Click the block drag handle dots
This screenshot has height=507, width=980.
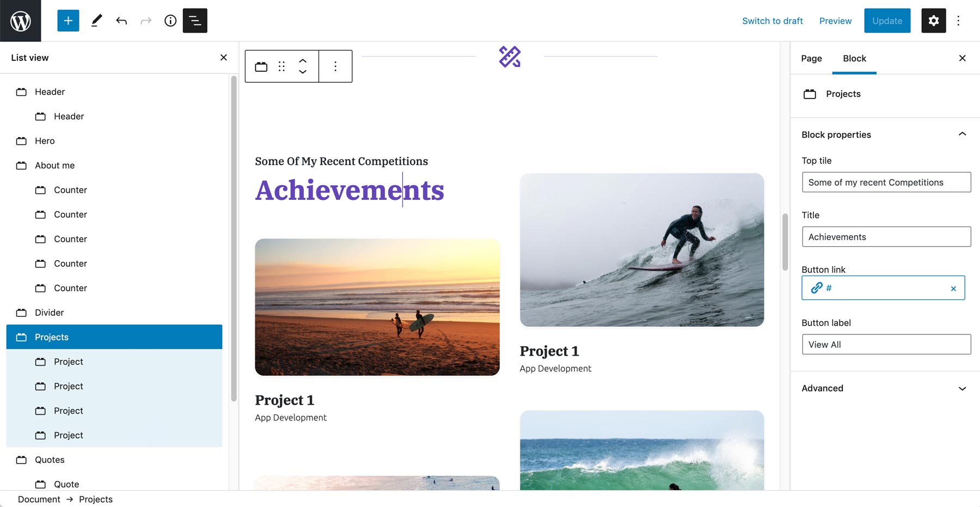[281, 66]
